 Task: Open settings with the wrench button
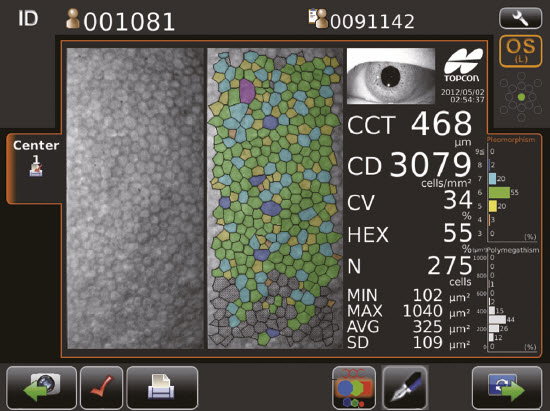521,18
